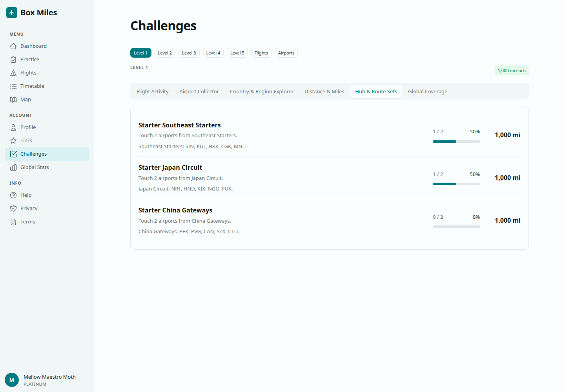
Task: Click the Privacy shield icon
Action: click(x=13, y=209)
